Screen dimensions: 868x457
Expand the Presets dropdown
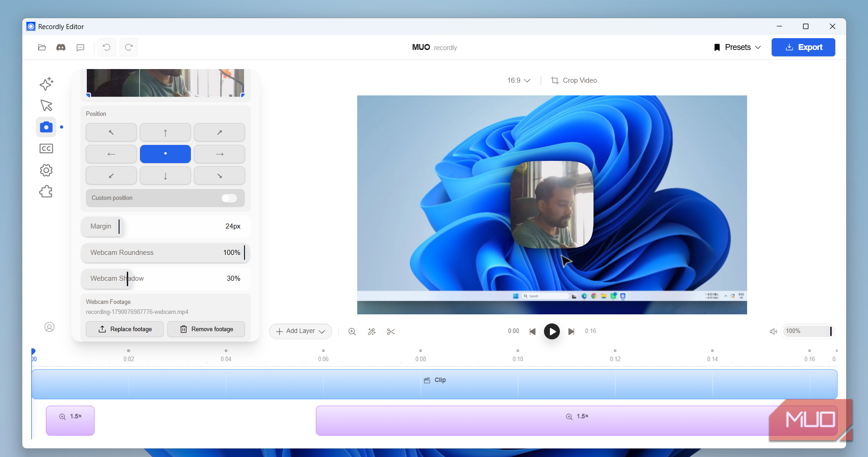coord(737,47)
